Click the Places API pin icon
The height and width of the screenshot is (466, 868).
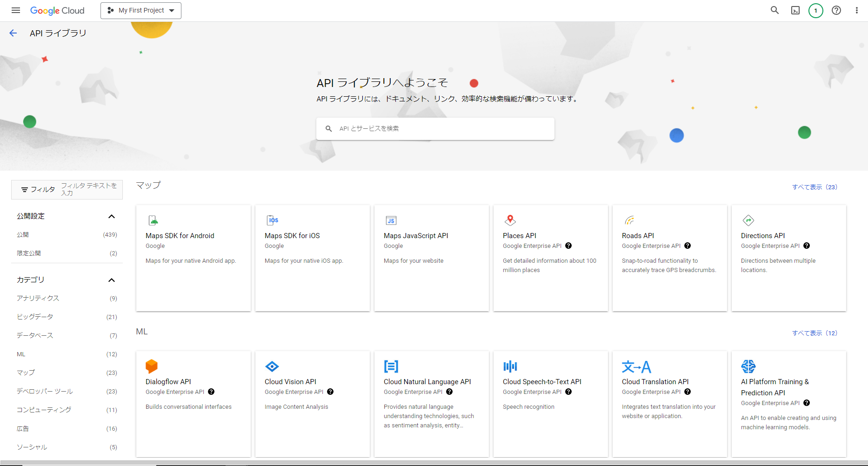tap(510, 220)
